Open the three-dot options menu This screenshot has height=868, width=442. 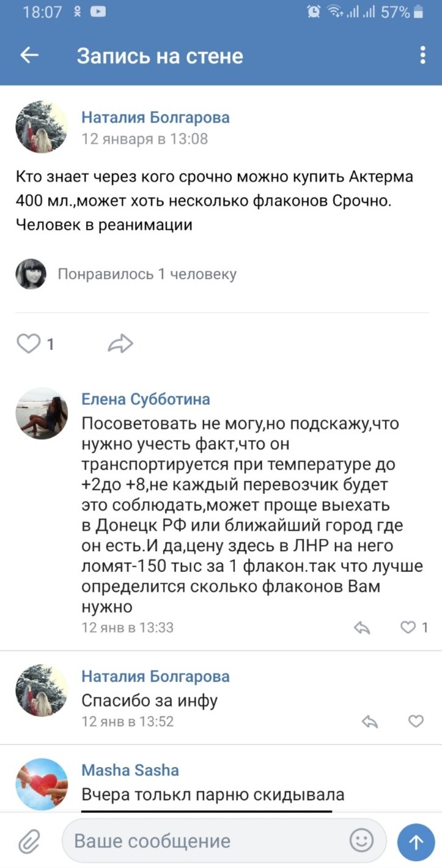click(422, 56)
